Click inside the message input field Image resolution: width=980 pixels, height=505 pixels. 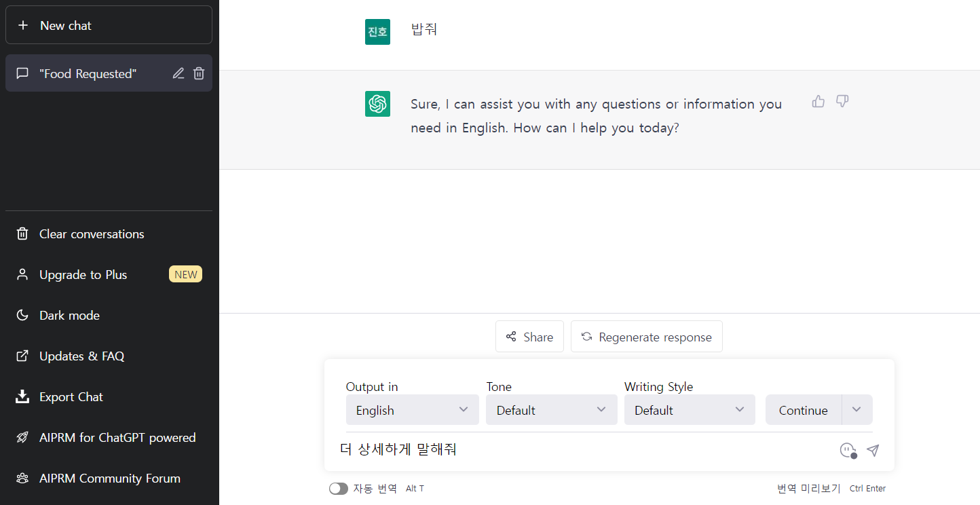[543, 449]
